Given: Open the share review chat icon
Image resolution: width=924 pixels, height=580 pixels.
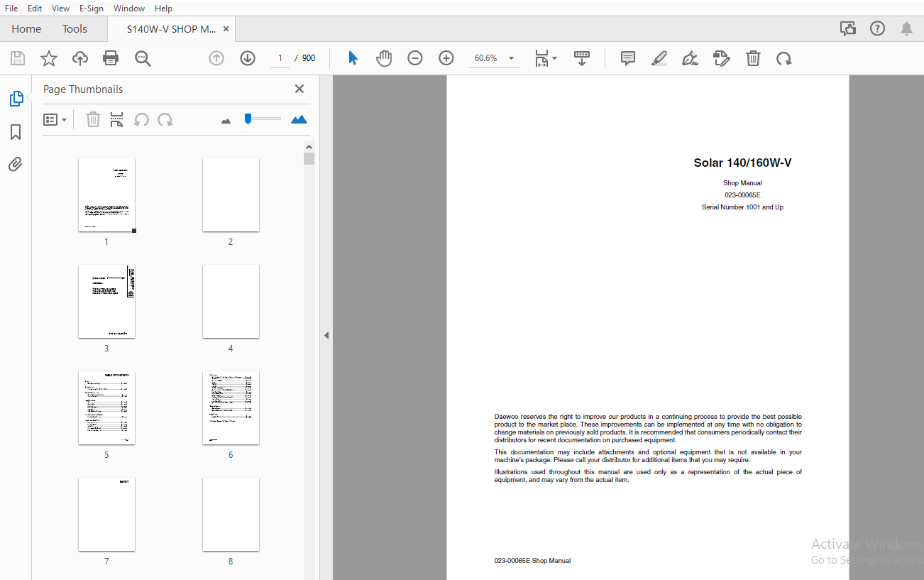Looking at the screenshot, I should pos(847,28).
